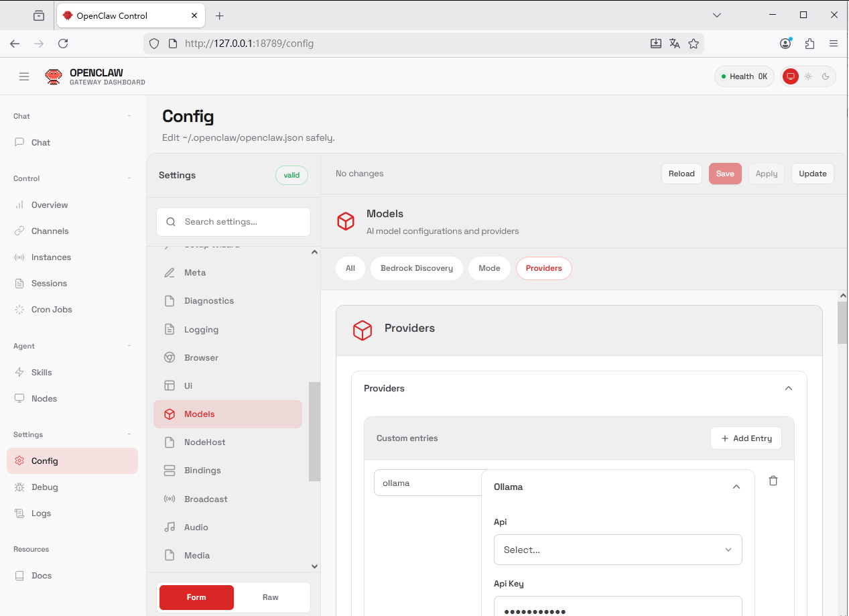
Task: Click the Save button
Action: (725, 174)
